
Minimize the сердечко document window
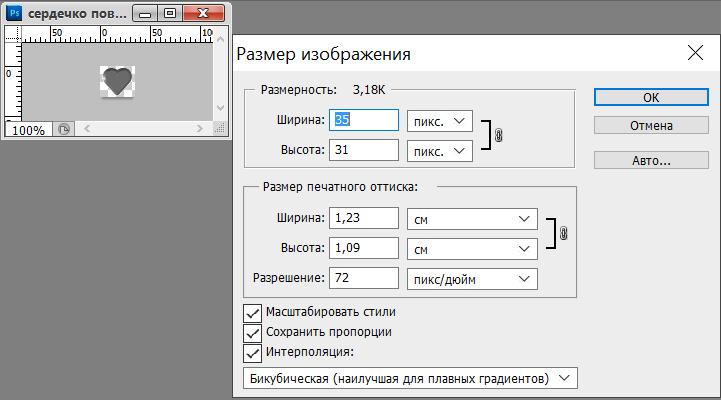[145, 13]
